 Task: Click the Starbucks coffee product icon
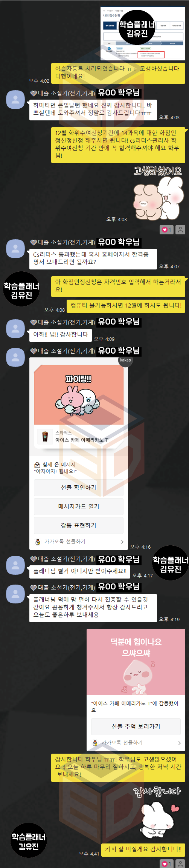[x=45, y=437]
